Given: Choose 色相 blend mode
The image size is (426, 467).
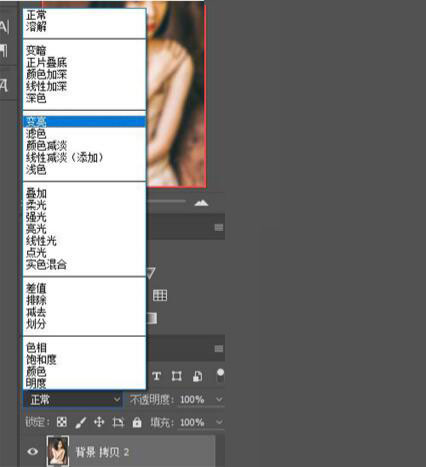Looking at the screenshot, I should click(84, 348).
